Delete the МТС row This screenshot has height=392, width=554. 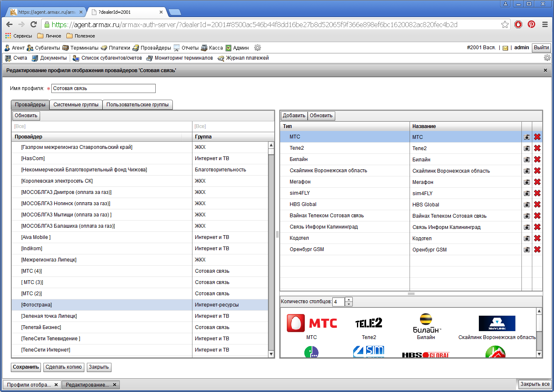[537, 137]
